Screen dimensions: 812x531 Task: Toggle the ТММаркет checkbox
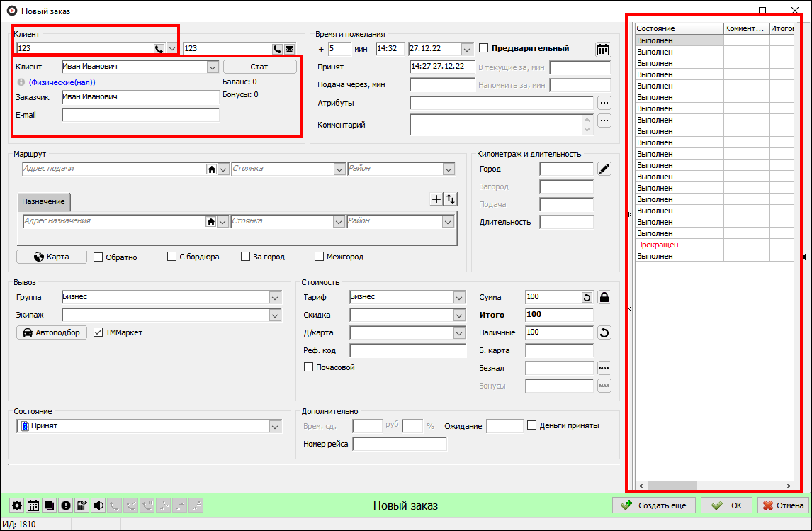click(x=98, y=332)
